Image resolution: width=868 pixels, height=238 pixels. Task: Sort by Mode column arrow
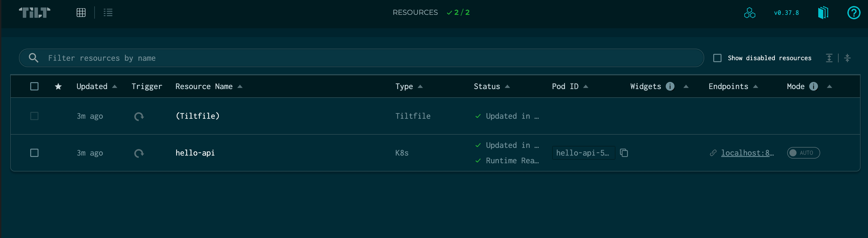tap(829, 87)
